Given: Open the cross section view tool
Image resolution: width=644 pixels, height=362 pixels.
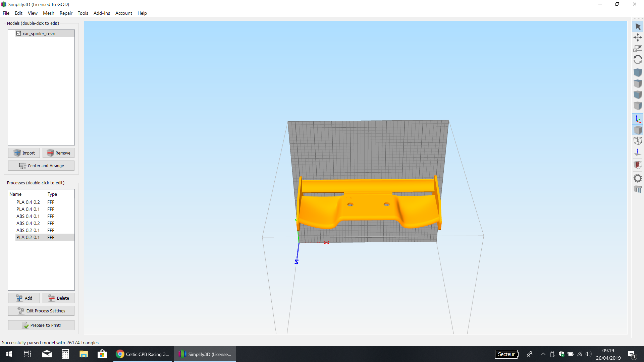Looking at the screenshot, I should [x=638, y=165].
